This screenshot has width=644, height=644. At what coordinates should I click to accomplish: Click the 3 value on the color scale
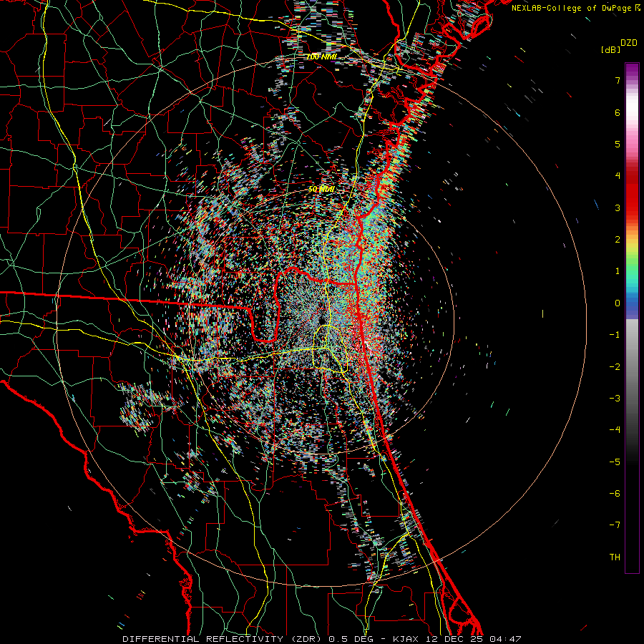(x=618, y=208)
